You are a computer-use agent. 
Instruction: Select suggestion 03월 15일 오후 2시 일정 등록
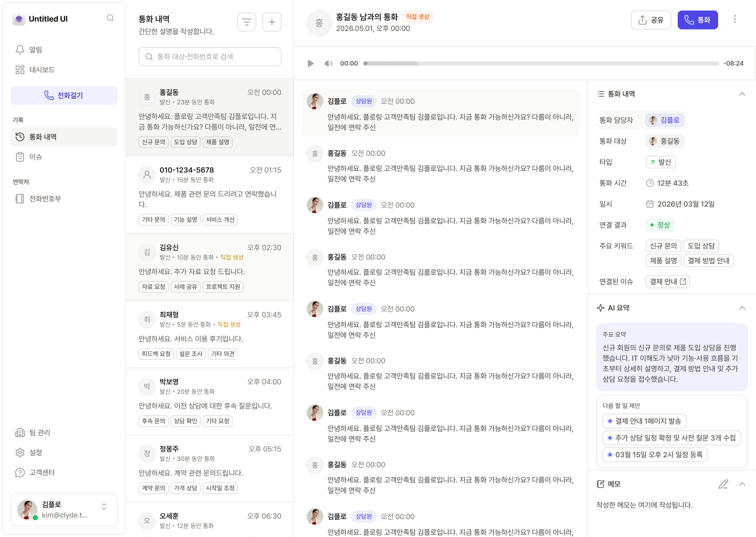click(655, 455)
